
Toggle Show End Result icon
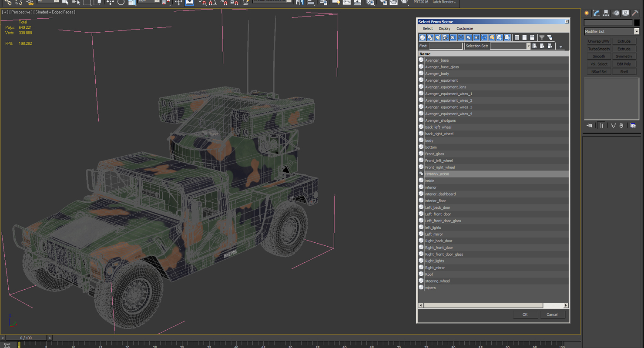602,126
